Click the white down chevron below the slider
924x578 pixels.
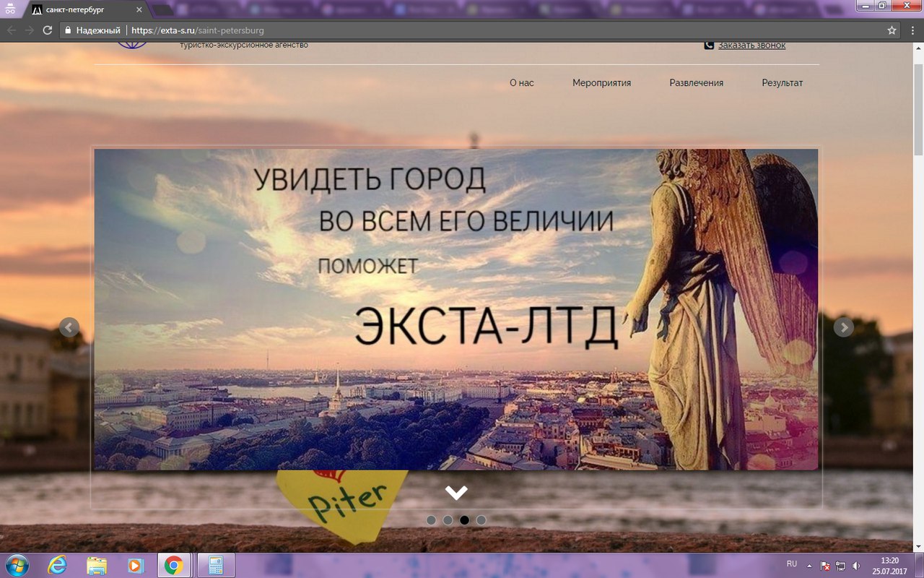(x=456, y=493)
